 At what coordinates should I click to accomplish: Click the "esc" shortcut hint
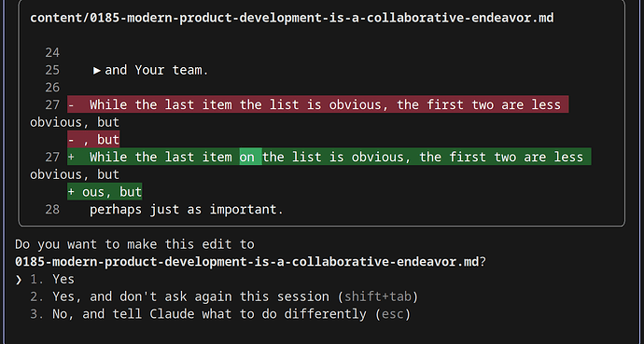coord(393,314)
